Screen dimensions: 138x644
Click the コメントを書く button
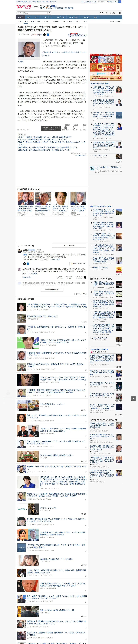pos(69,245)
